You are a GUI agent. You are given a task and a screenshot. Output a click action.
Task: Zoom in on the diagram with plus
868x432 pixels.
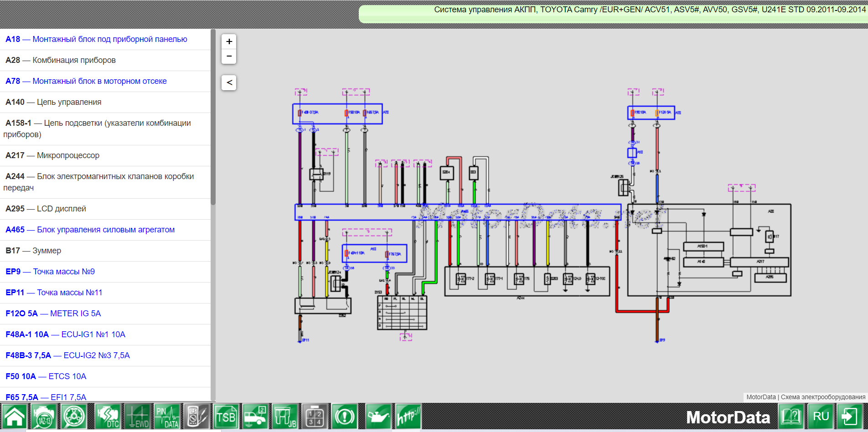229,41
